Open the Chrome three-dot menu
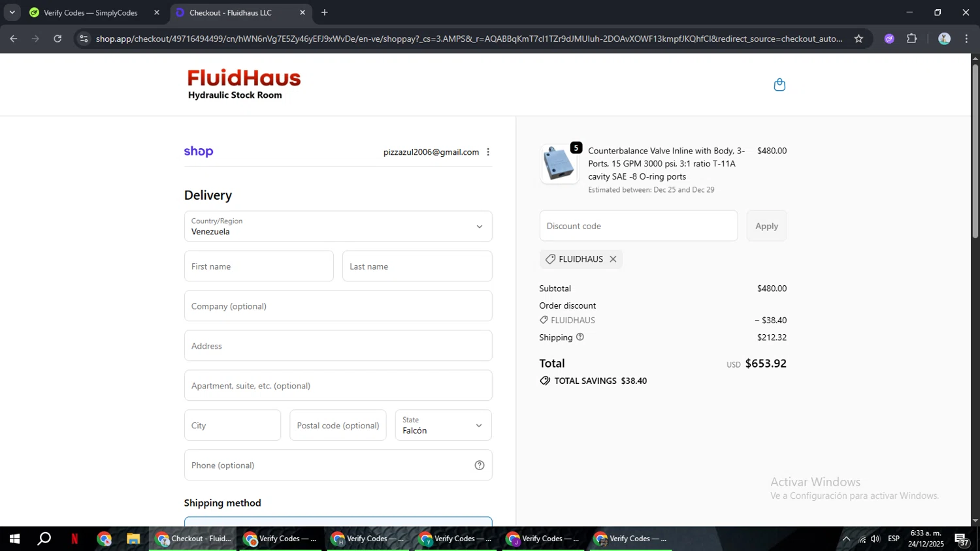Screen dimensions: 980x551 967,39
